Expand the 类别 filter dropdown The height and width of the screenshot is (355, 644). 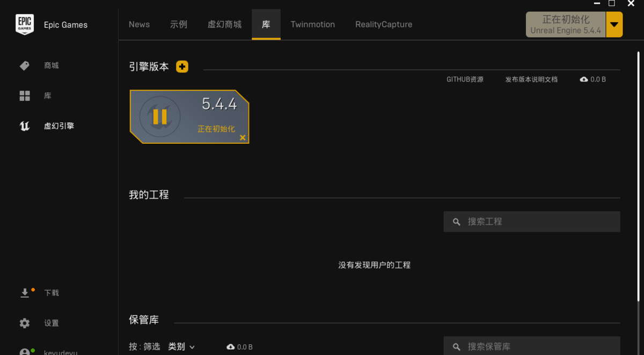pyautogui.click(x=181, y=347)
